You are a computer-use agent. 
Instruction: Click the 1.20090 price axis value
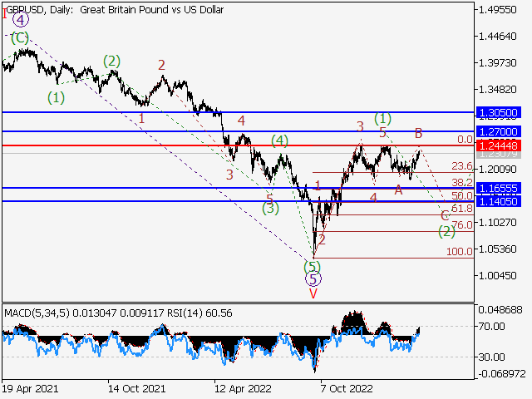pyautogui.click(x=497, y=170)
